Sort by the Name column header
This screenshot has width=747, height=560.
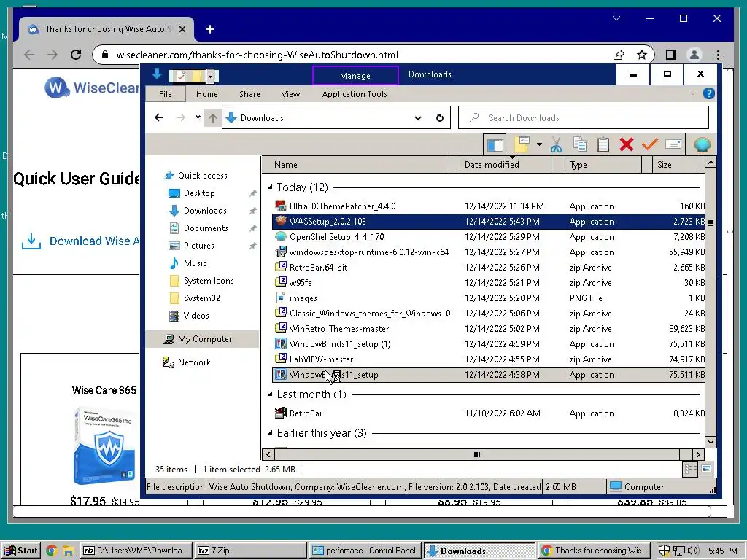click(x=355, y=165)
